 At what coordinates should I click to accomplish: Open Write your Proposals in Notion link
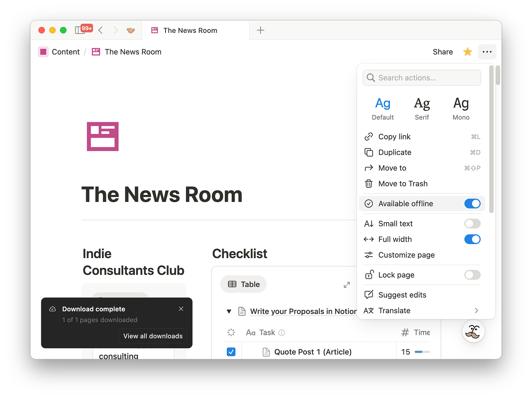click(x=303, y=311)
